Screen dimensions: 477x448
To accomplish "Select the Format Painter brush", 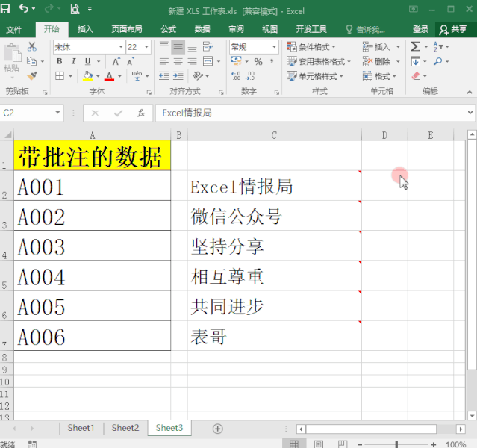I will tap(32, 75).
